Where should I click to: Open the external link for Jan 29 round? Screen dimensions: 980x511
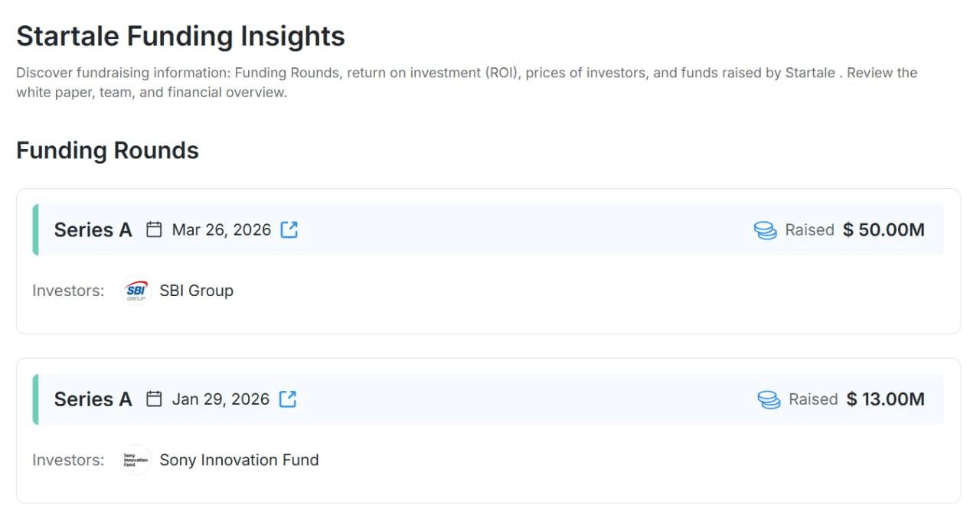pos(287,399)
